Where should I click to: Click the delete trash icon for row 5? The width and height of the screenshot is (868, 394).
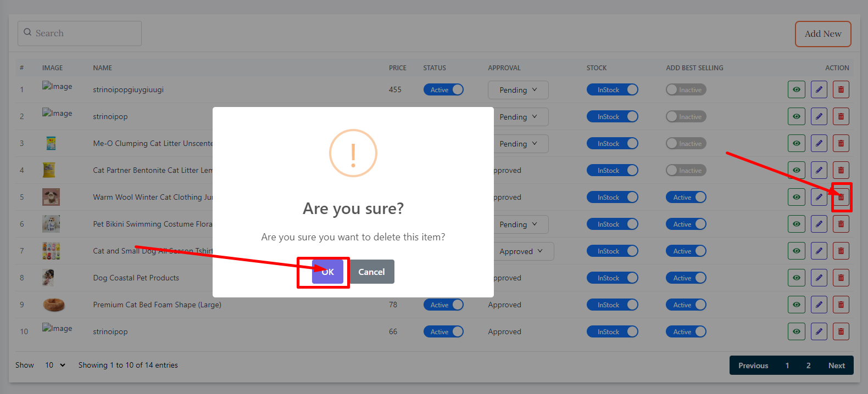[x=841, y=197]
